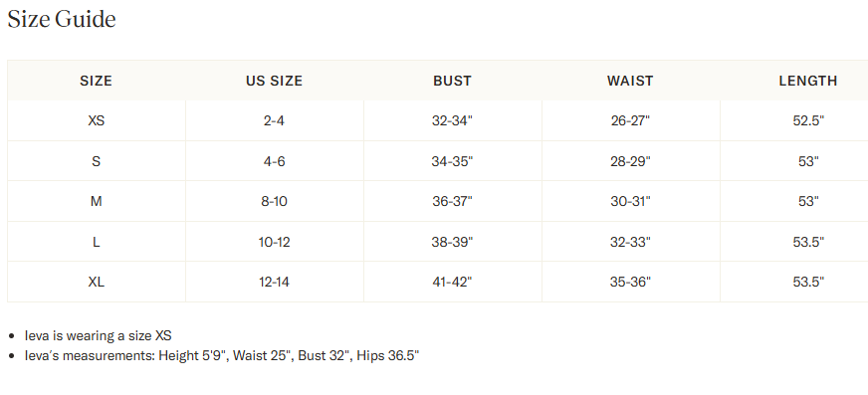The width and height of the screenshot is (868, 395).
Task: Select the XL size row label
Action: [97, 283]
